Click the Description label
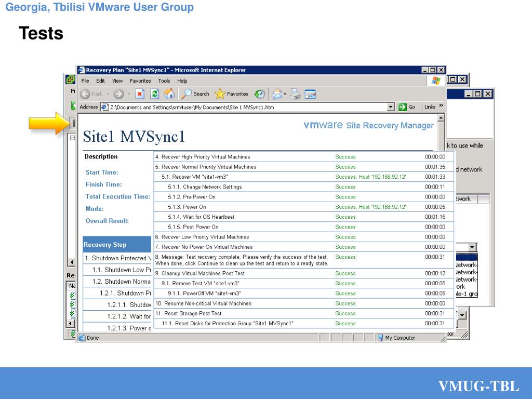 pyautogui.click(x=101, y=156)
